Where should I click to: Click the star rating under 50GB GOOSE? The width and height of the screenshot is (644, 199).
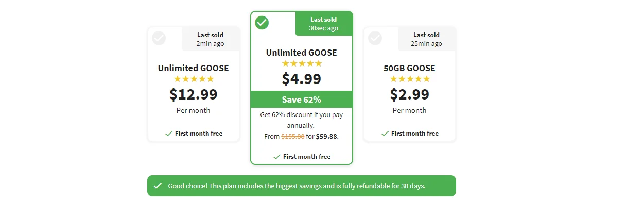click(410, 79)
